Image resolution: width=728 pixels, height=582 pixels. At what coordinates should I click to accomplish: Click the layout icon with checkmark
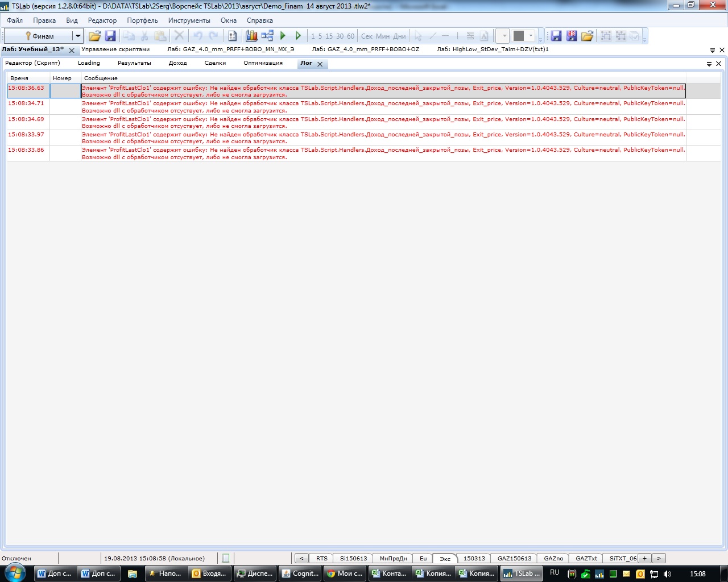[x=635, y=36]
